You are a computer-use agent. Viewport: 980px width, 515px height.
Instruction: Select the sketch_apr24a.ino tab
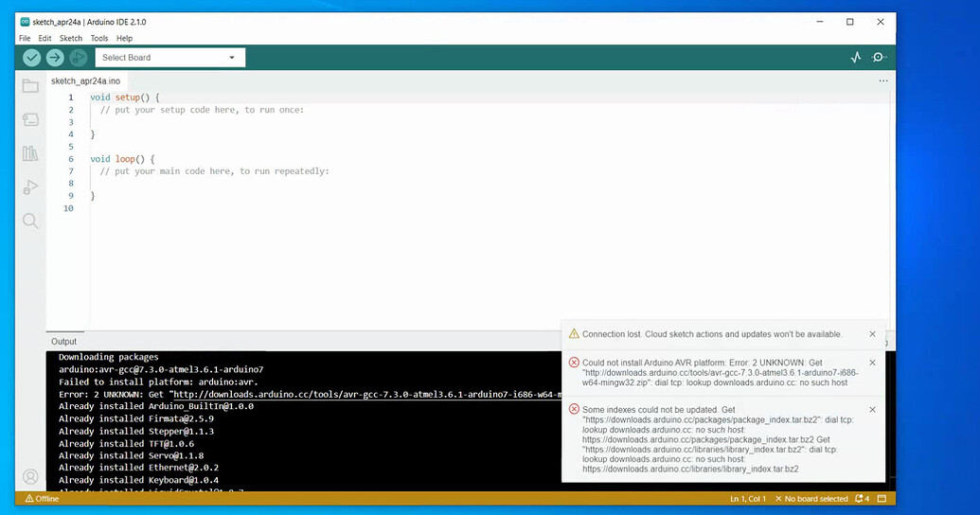click(85, 80)
